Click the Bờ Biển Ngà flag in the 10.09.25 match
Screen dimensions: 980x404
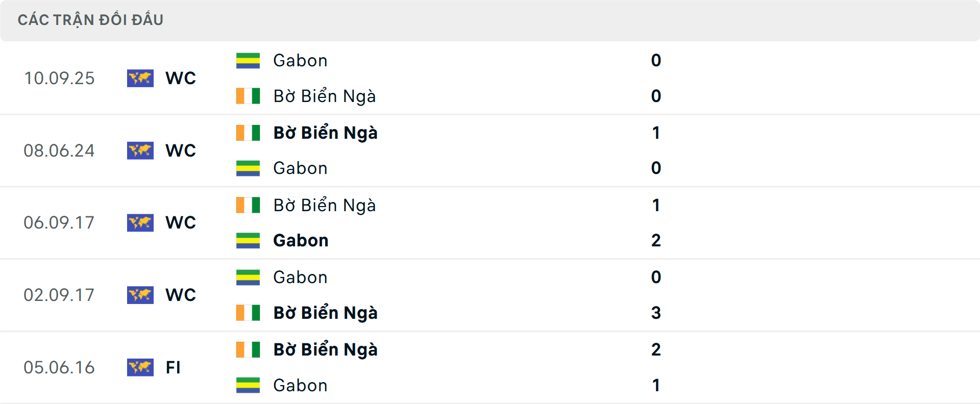(x=248, y=96)
